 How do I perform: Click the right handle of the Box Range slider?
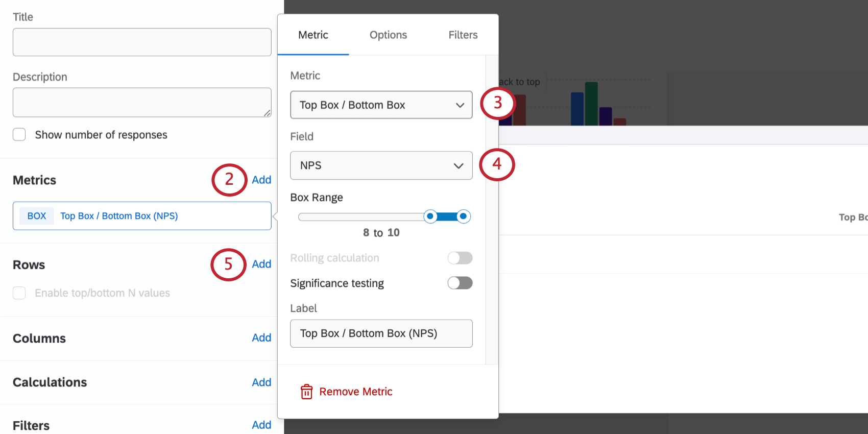click(463, 216)
